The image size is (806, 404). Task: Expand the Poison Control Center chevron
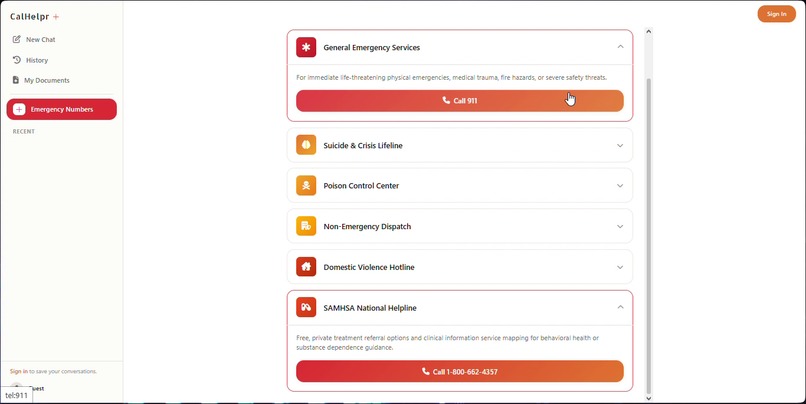[x=620, y=186]
